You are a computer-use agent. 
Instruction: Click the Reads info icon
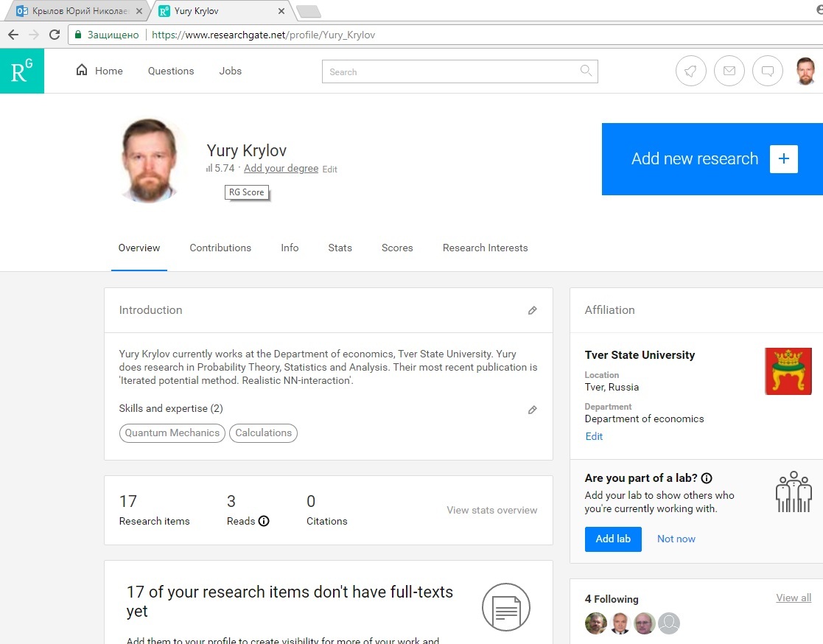pos(264,521)
